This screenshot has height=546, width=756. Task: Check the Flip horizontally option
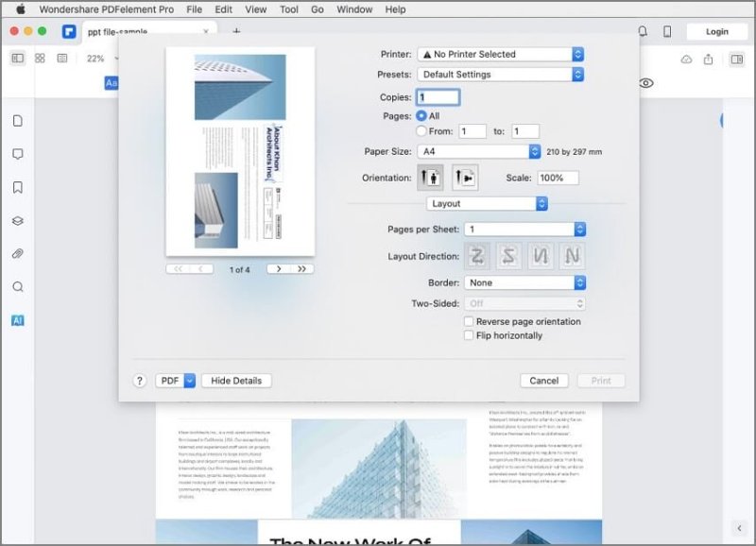click(469, 335)
